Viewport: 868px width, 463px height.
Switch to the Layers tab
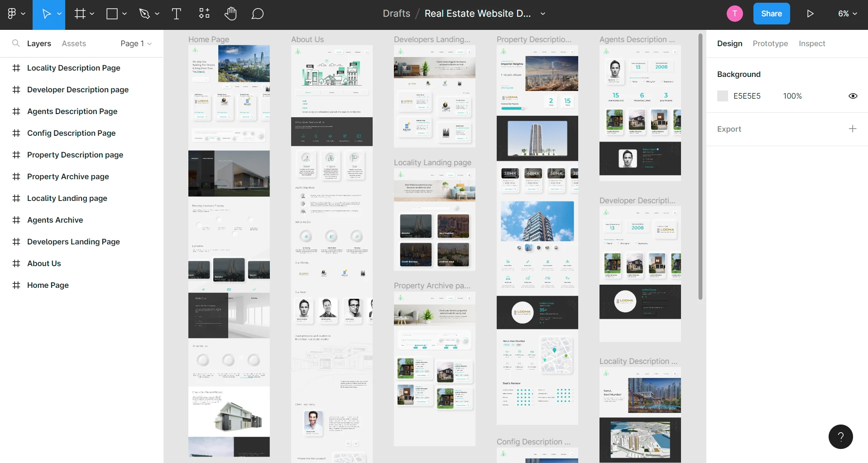coord(39,43)
